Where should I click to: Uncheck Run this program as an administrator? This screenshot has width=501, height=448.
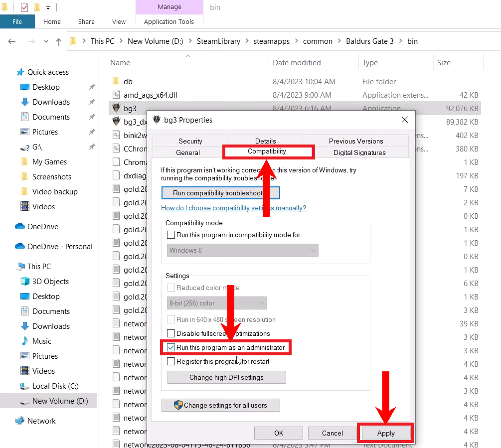pos(171,347)
